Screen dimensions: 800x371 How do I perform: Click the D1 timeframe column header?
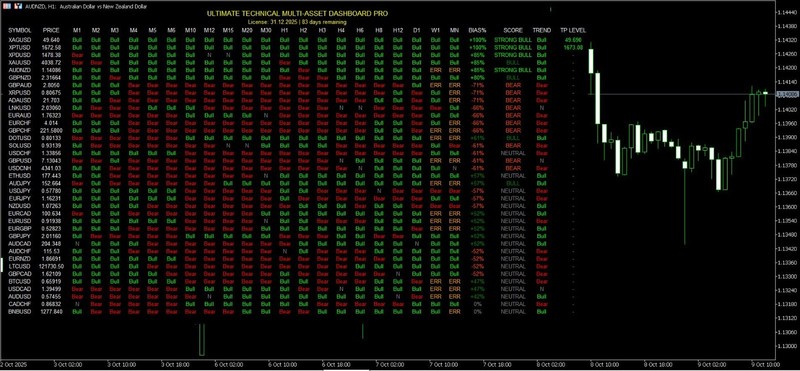pos(417,31)
